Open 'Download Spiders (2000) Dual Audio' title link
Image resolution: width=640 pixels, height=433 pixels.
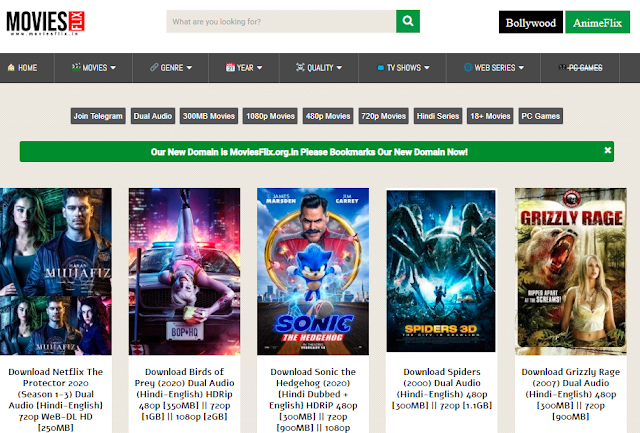[442, 389]
